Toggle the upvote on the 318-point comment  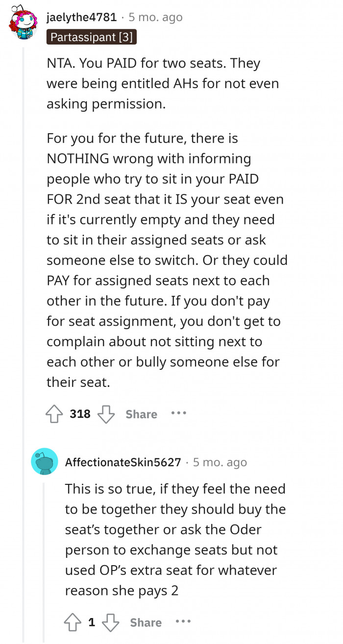[x=54, y=414]
